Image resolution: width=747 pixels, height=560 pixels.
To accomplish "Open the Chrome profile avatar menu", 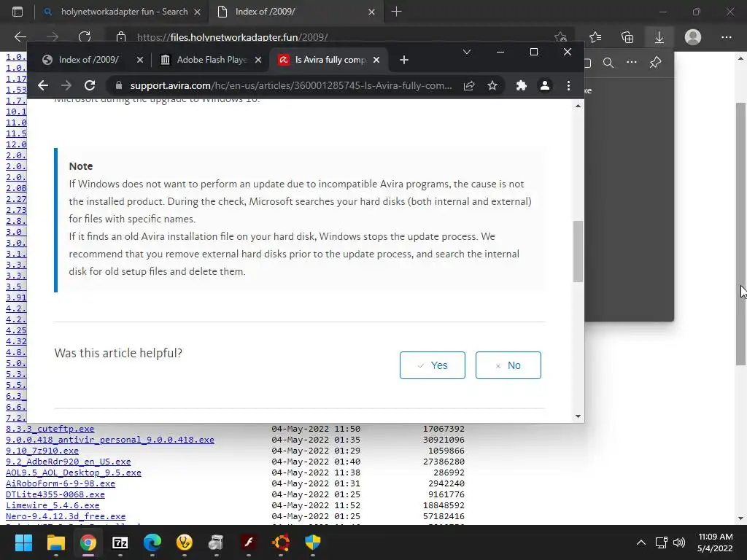I will point(544,85).
